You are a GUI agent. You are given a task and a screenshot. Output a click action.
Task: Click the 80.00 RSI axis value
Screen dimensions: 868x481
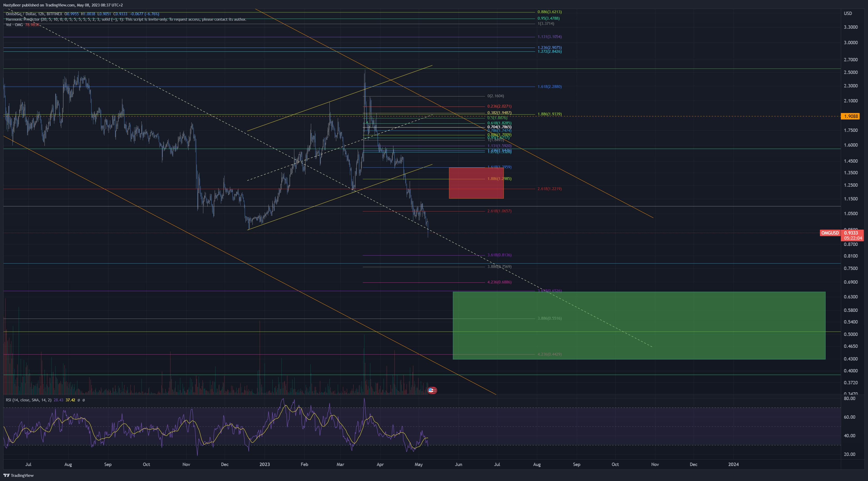[x=849, y=399]
